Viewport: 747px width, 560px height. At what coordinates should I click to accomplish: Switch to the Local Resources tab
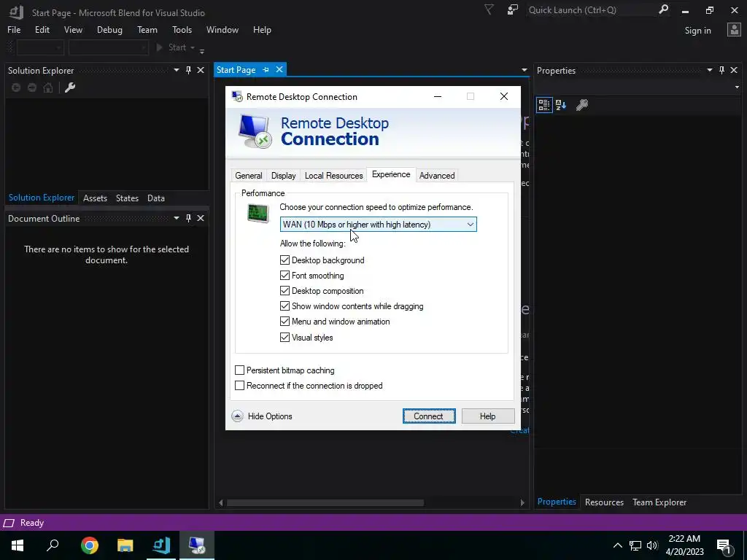333,175
